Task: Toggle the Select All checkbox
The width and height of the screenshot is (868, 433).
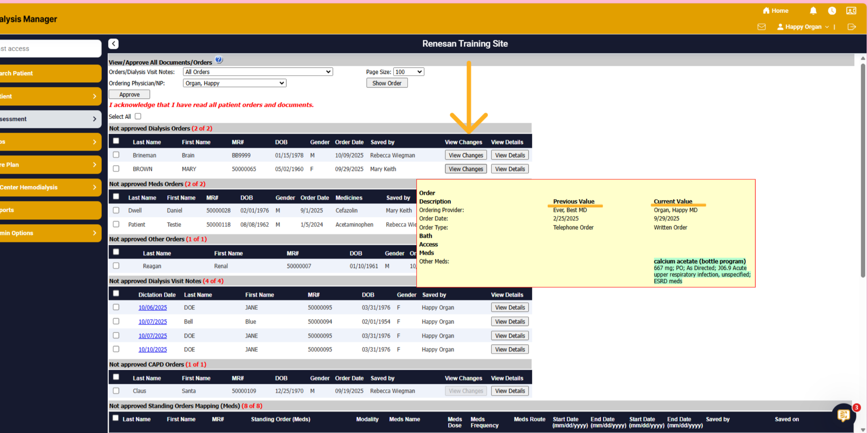Action: pyautogui.click(x=138, y=116)
